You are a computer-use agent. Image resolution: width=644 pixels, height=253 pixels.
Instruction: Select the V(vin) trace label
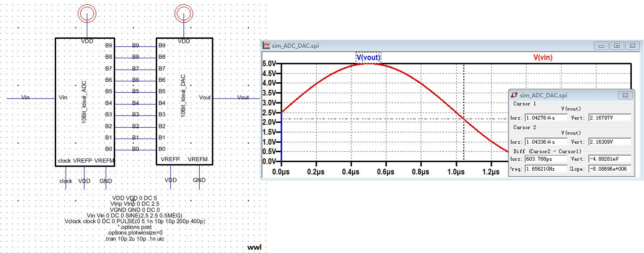pos(543,57)
